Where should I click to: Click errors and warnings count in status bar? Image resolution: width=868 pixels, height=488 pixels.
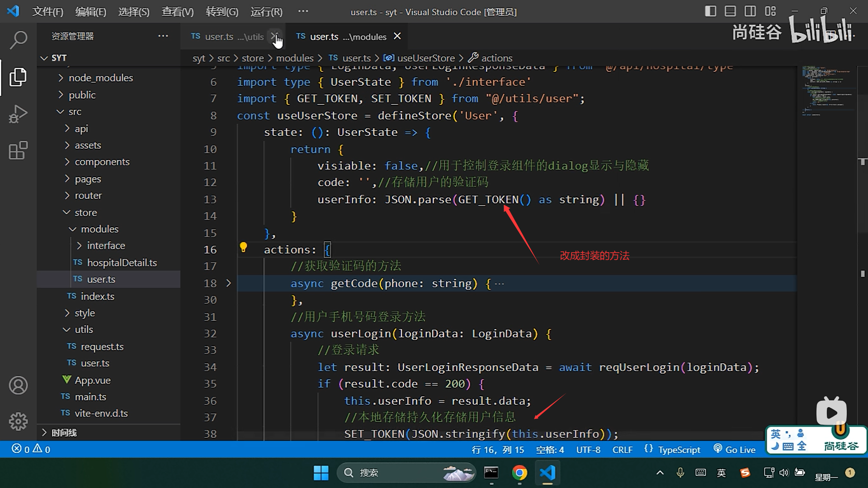[31, 450]
